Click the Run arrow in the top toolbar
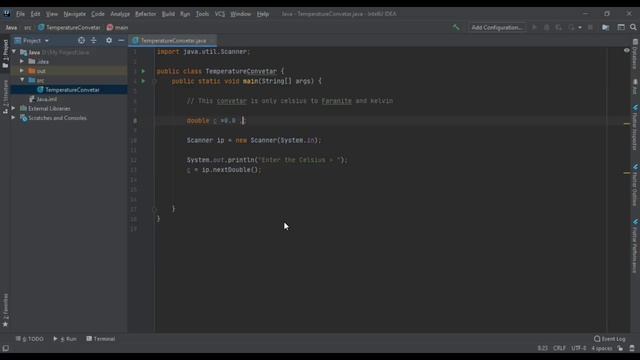640x360 pixels. pos(534,27)
